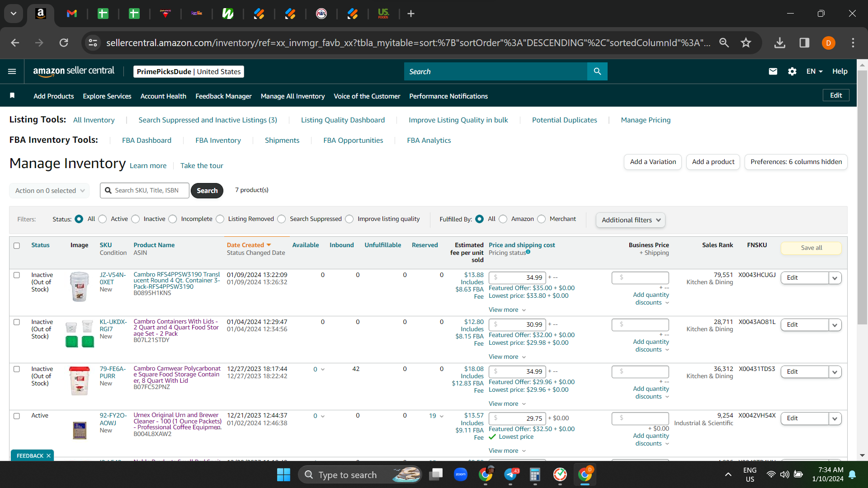Image resolution: width=868 pixels, height=488 pixels.
Task: Open the browser tab search dropdown
Action: click(14, 14)
